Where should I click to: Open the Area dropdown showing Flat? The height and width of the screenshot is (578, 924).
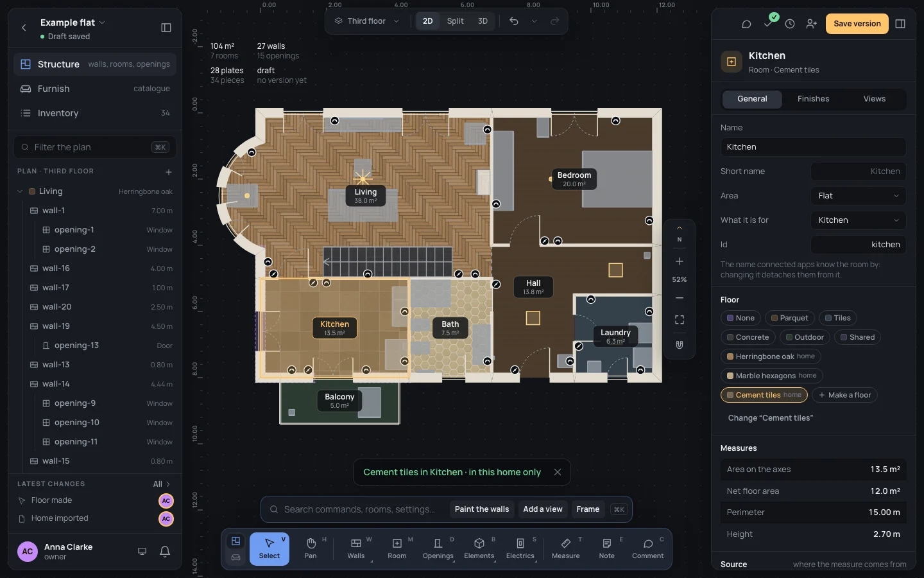[859, 196]
